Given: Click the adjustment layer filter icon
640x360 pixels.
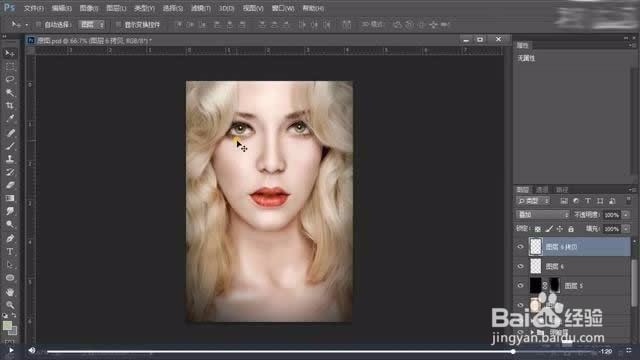Looking at the screenshot, I should tap(576, 201).
